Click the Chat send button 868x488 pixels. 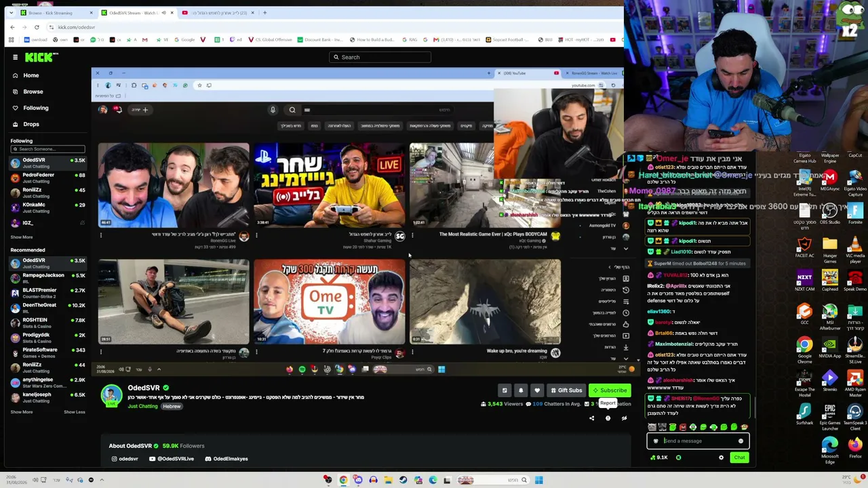(x=739, y=457)
